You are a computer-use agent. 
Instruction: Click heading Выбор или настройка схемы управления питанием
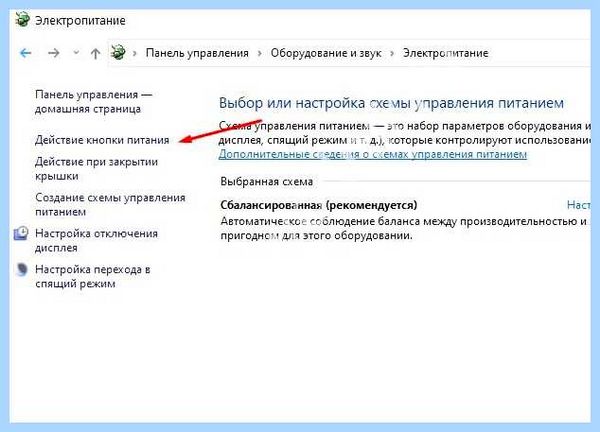tap(391, 103)
